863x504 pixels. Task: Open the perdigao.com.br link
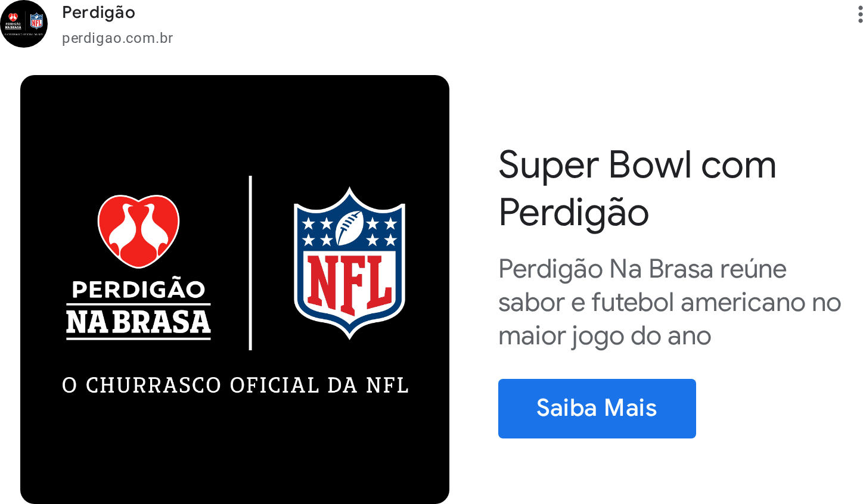(x=117, y=38)
